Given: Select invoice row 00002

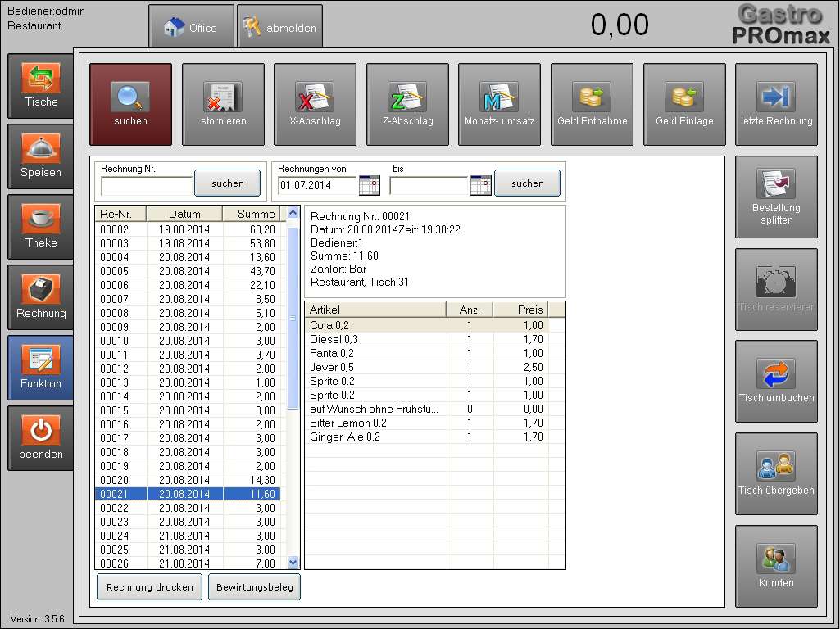Looking at the screenshot, I should point(188,229).
